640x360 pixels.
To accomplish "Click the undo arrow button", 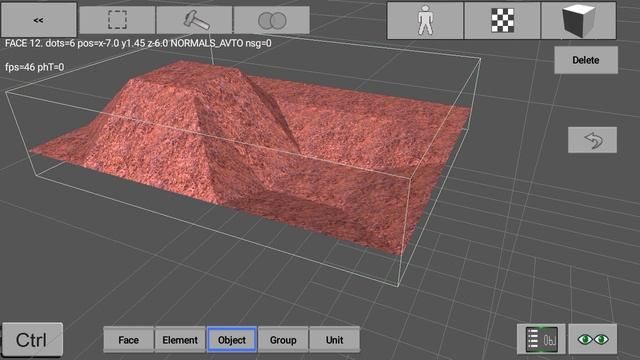I will (x=592, y=140).
